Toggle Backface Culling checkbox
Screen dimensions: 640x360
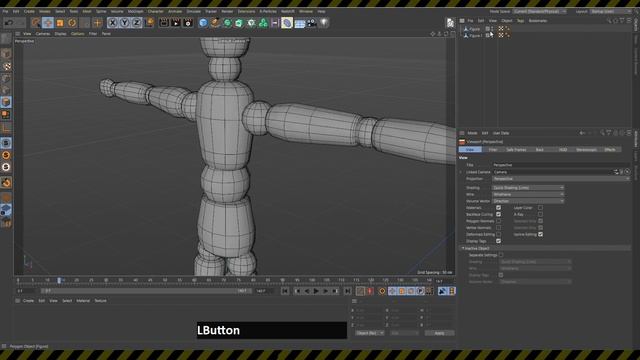[x=498, y=214]
